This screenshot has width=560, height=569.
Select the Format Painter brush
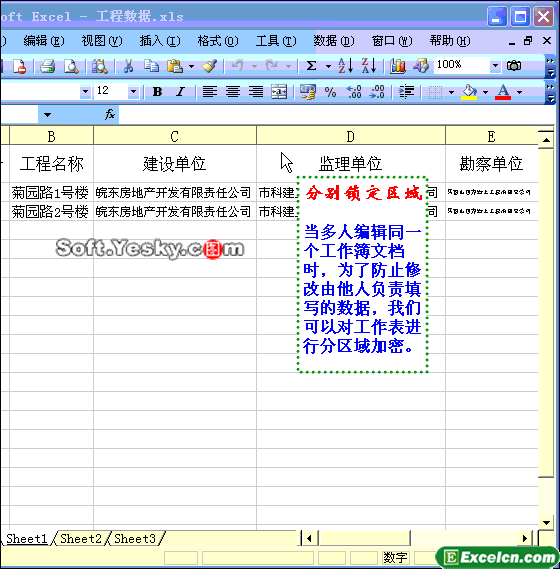click(210, 66)
